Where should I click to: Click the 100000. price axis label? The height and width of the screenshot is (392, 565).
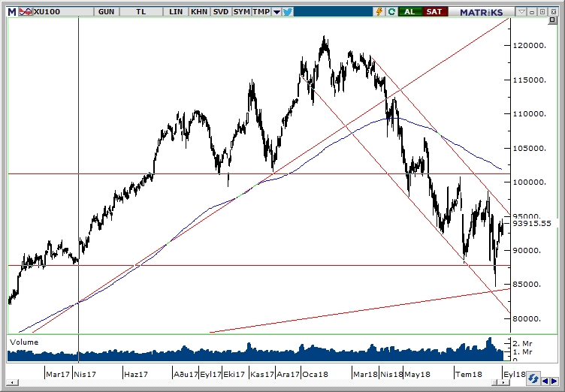coord(530,182)
